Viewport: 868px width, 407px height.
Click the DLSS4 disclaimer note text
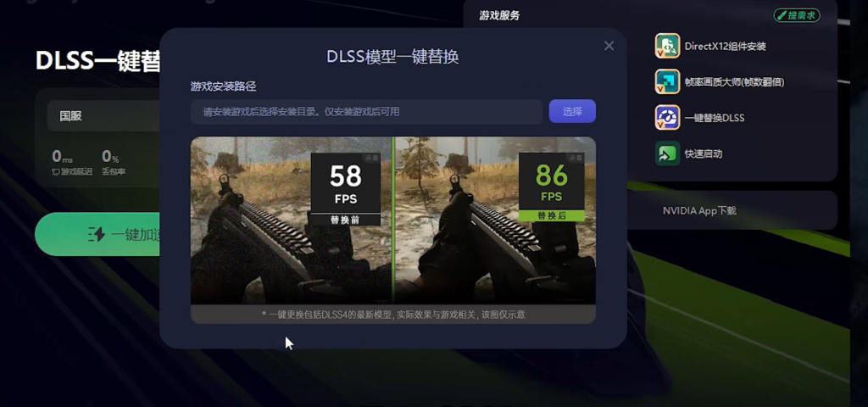(x=393, y=315)
